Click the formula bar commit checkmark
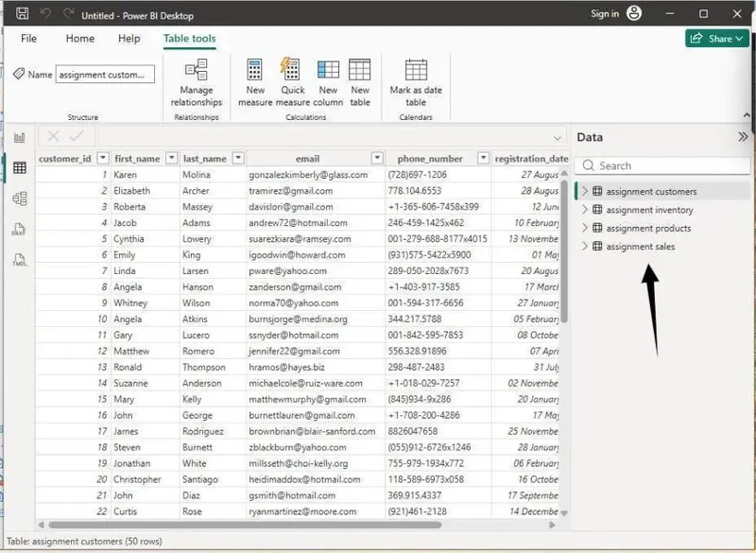 point(77,136)
